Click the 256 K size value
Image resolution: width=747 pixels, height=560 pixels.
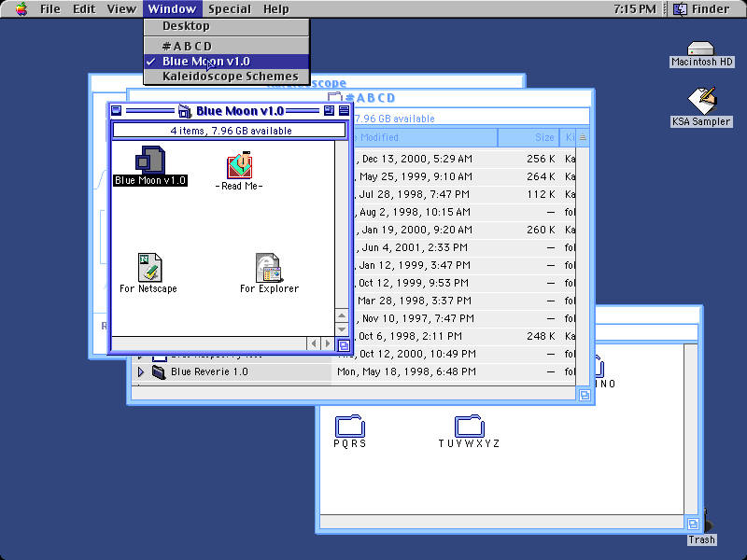coord(541,159)
